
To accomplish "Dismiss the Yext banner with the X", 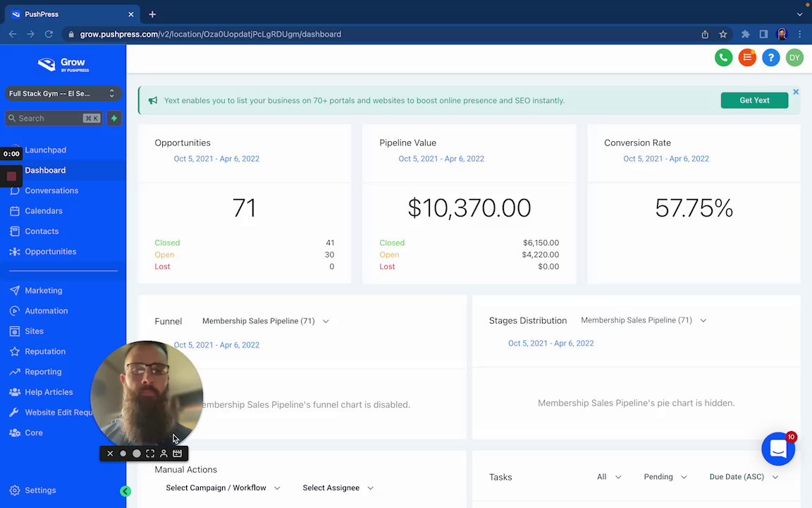I will pos(796,92).
